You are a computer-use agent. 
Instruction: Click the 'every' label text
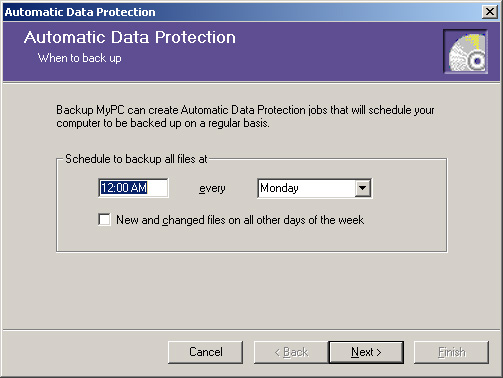pyautogui.click(x=212, y=188)
